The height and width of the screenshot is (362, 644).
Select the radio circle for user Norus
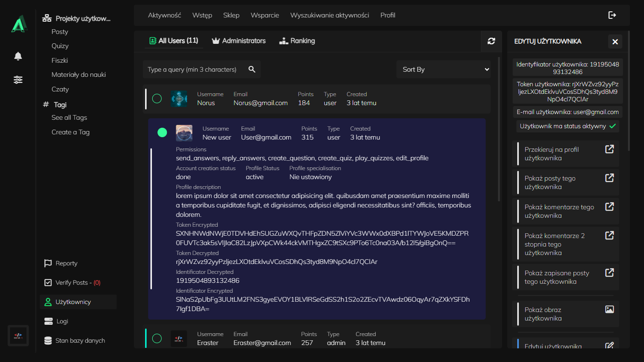tap(157, 99)
